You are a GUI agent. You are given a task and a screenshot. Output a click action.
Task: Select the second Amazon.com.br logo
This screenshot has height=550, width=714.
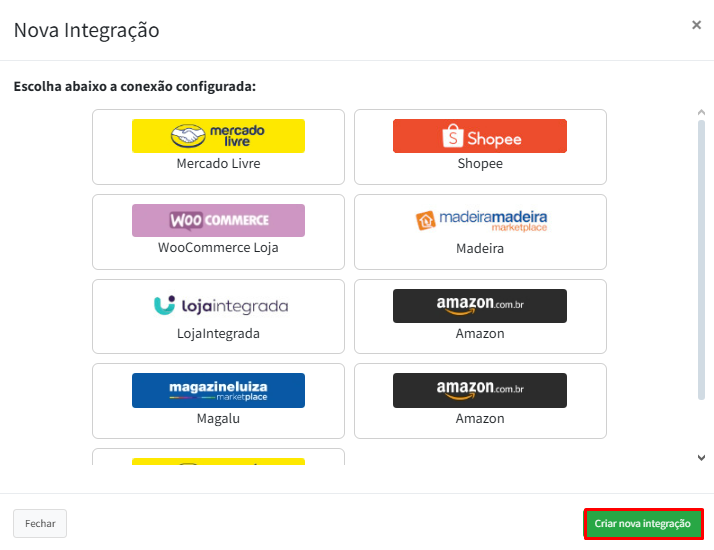[x=480, y=390]
